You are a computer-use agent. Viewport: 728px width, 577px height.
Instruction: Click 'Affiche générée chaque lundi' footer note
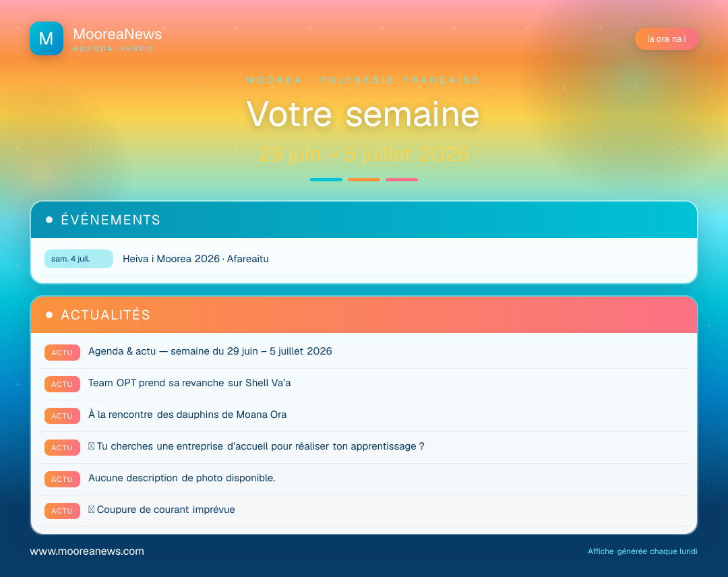642,551
